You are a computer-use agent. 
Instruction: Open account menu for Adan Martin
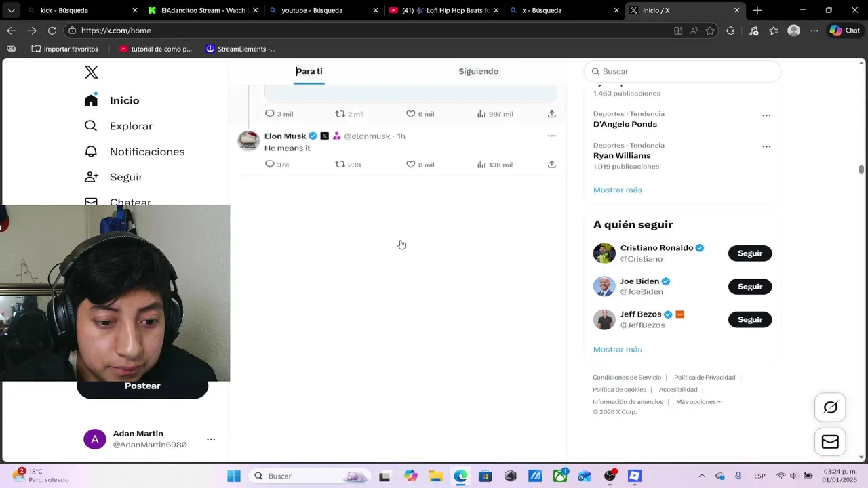tap(211, 439)
